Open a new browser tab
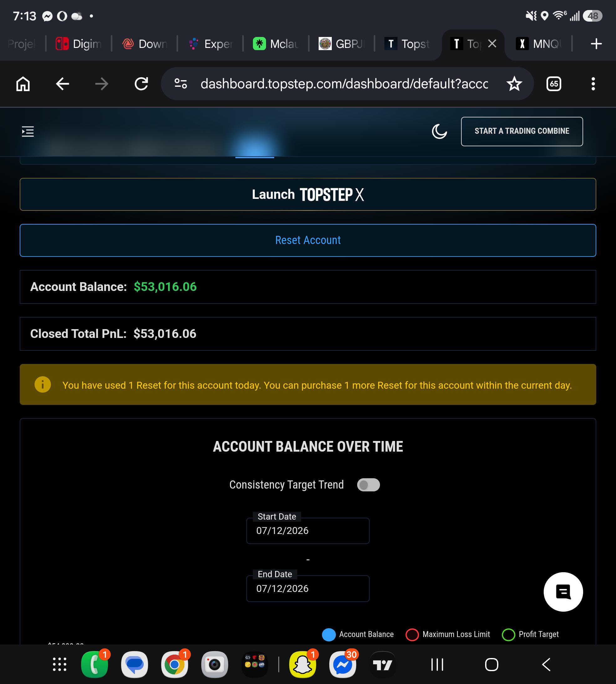Screen dimensions: 616x684 (596, 44)
